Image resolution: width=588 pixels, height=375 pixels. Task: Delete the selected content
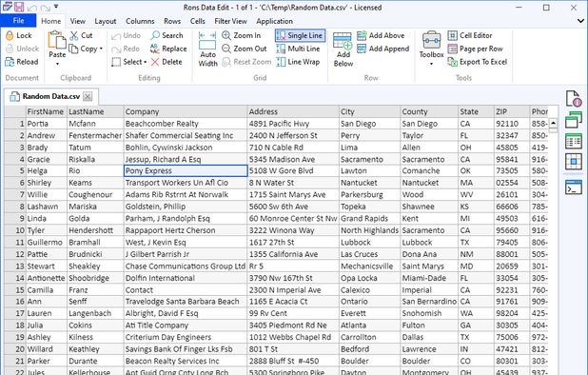(167, 62)
